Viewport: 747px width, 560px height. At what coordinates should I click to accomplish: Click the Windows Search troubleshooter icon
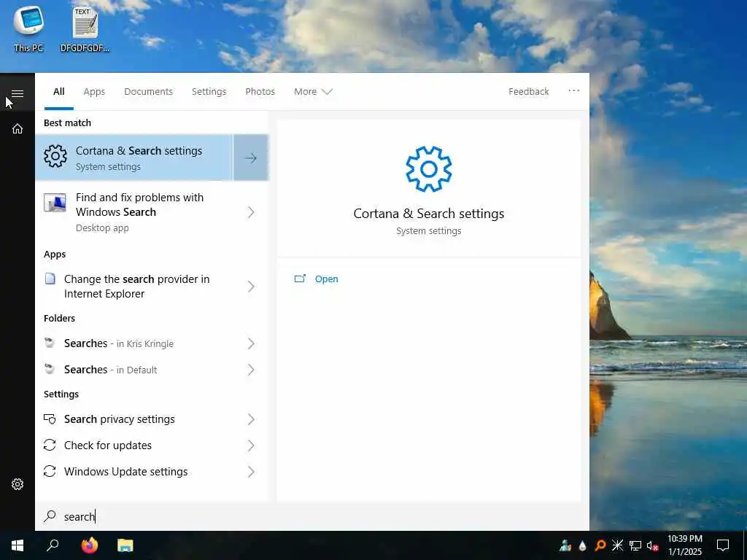pos(55,203)
